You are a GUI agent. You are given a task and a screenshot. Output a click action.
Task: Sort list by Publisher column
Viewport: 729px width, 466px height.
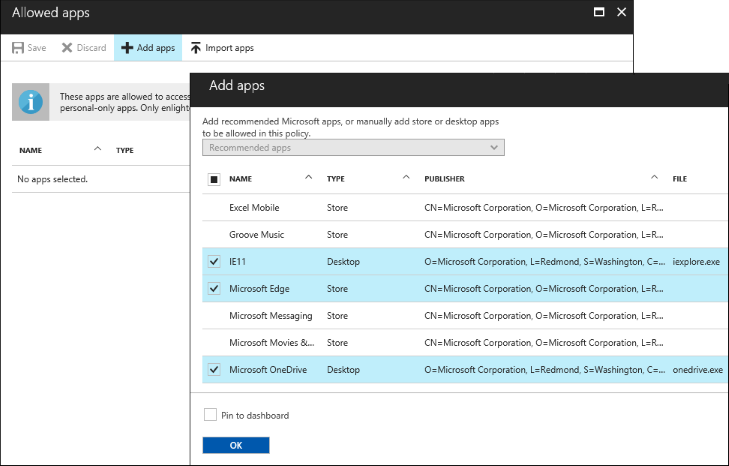coord(444,179)
